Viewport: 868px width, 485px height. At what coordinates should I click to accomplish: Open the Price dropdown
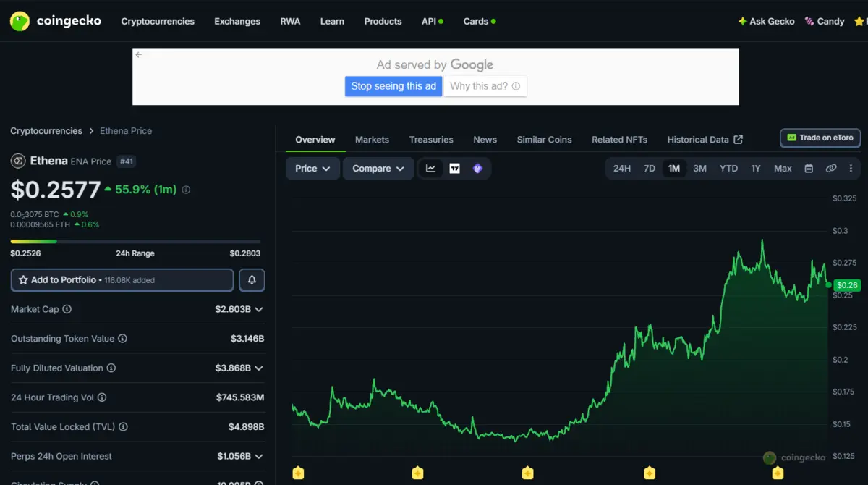click(x=312, y=169)
